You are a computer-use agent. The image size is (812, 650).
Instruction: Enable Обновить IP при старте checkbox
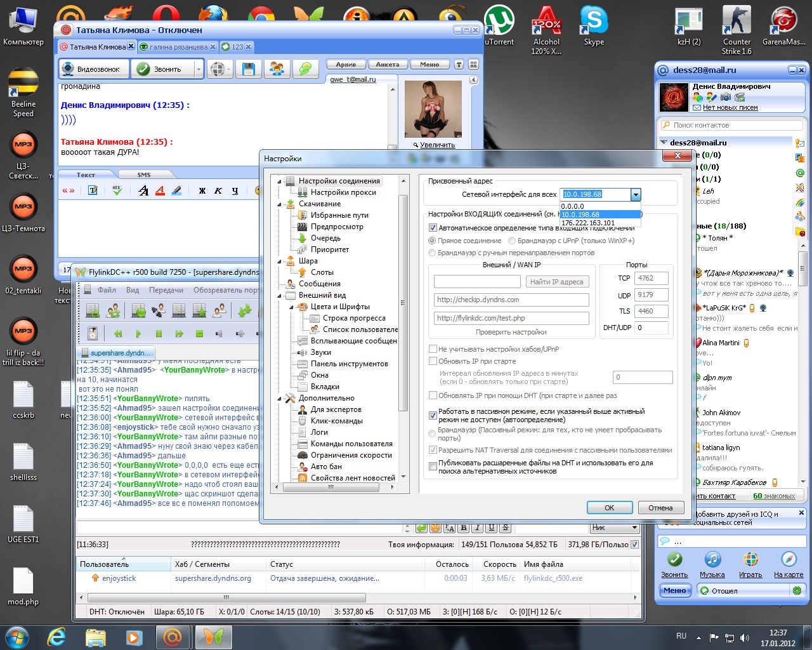433,361
